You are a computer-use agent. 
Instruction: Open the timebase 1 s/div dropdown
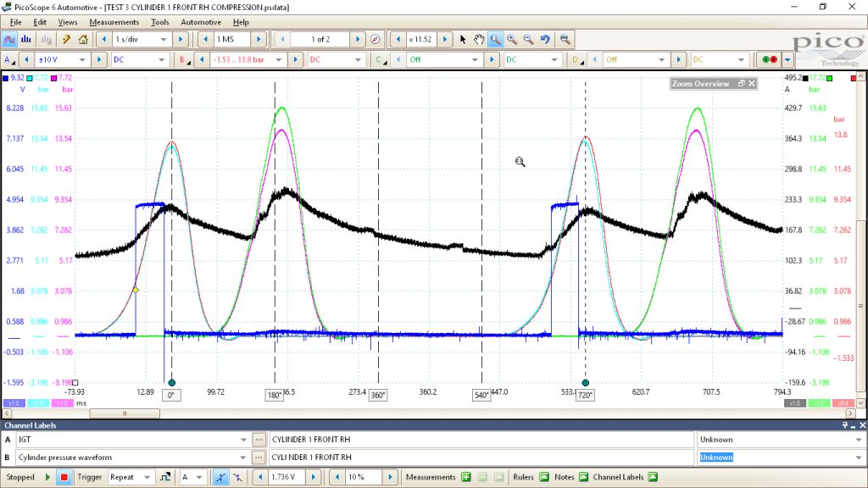pyautogui.click(x=141, y=39)
